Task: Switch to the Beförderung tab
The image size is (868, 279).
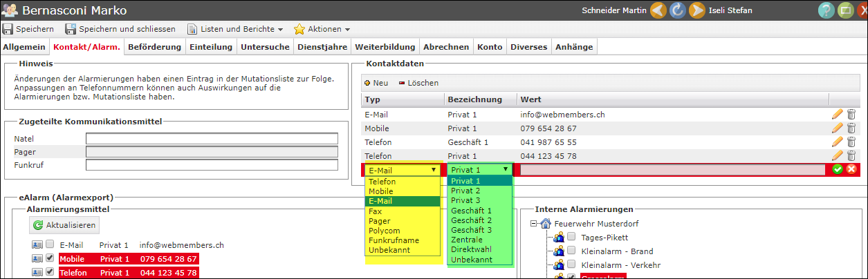Action: [154, 47]
